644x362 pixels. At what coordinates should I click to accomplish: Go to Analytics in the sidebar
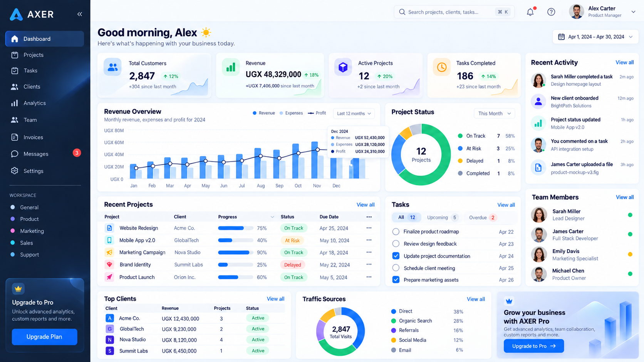point(45,103)
